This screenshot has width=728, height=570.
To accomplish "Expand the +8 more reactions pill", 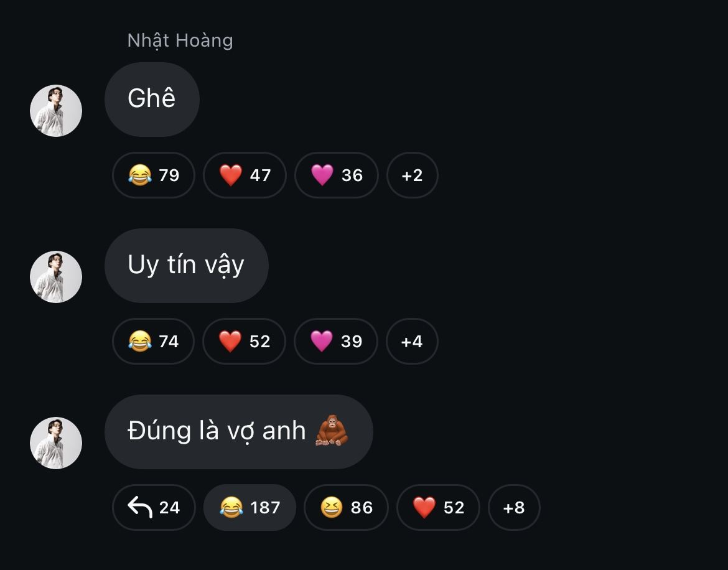I will (514, 507).
